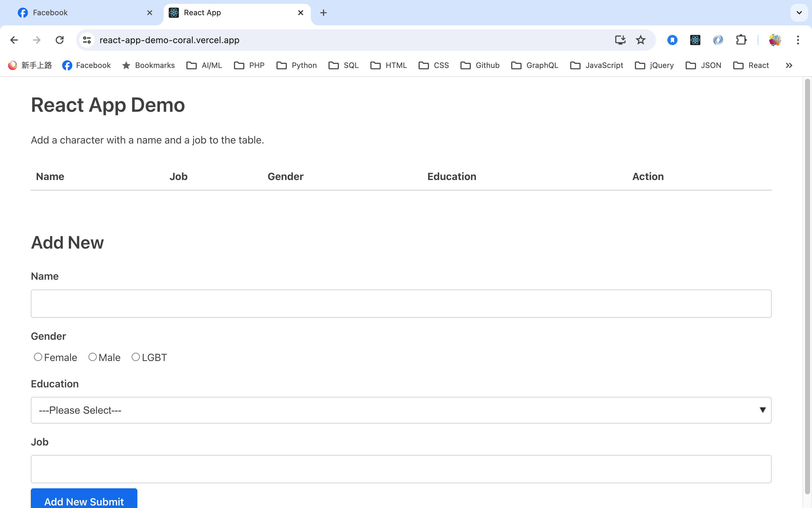Focus the Job input field
This screenshot has width=812, height=508.
click(x=401, y=469)
